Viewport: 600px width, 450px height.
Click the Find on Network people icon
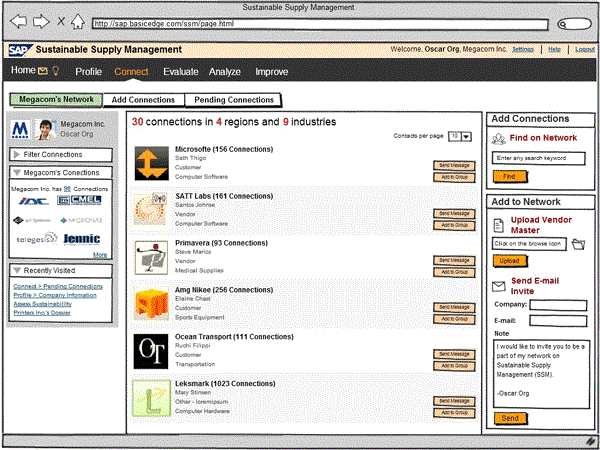tap(499, 139)
